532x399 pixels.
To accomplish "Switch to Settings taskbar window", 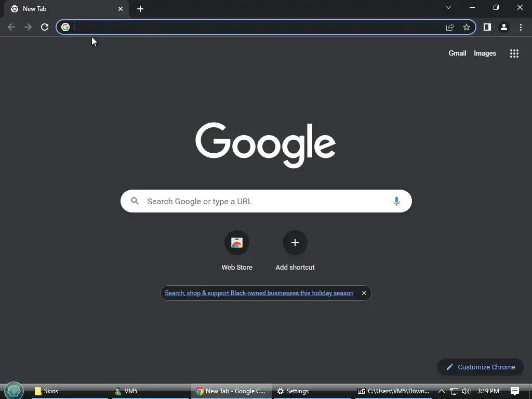I will pos(312,391).
